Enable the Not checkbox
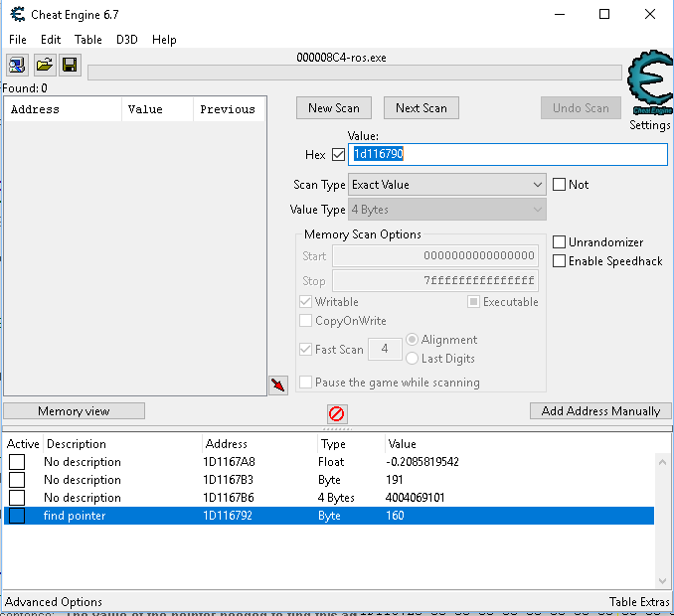 click(x=559, y=185)
